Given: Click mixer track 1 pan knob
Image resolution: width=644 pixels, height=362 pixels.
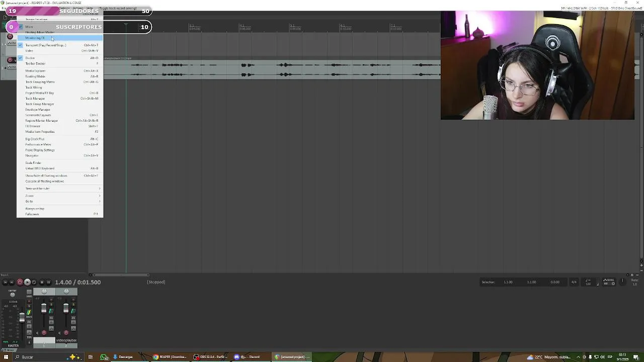Looking at the screenshot, I should pyautogui.click(x=44, y=292).
